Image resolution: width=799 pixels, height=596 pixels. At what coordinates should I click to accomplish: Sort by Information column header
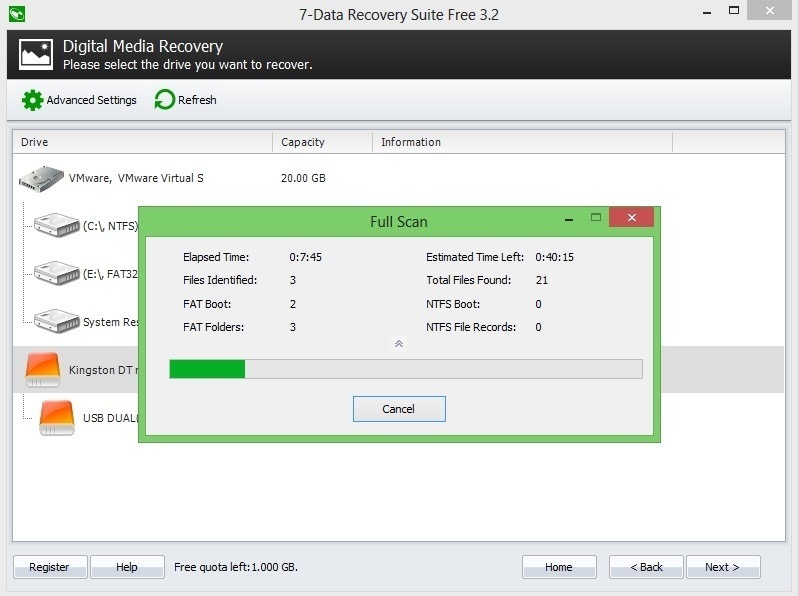[x=522, y=142]
